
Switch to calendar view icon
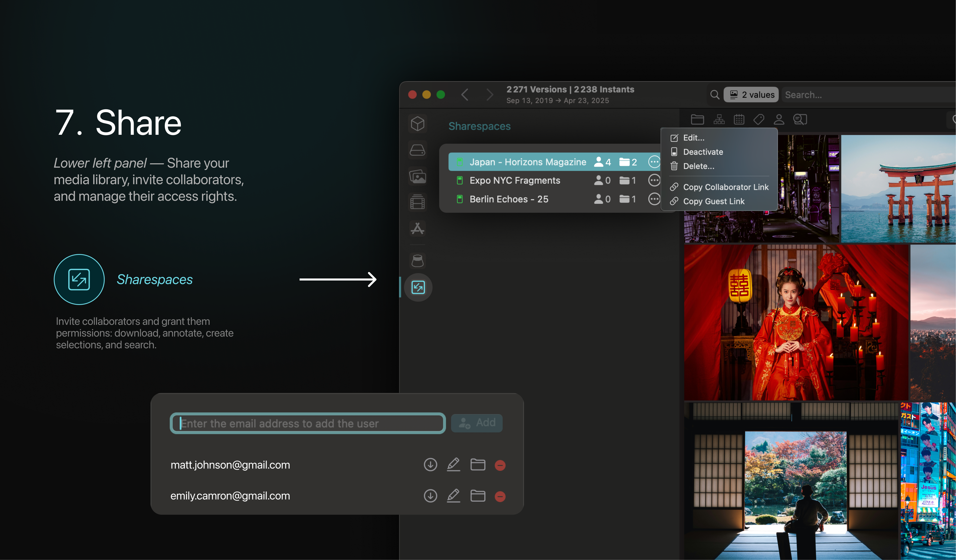click(x=739, y=119)
